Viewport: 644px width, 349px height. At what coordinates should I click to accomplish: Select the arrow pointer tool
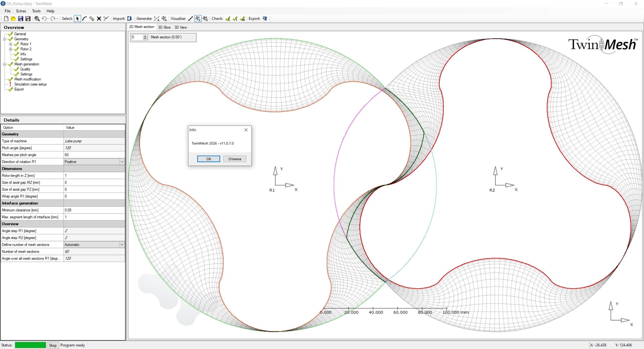pos(77,19)
